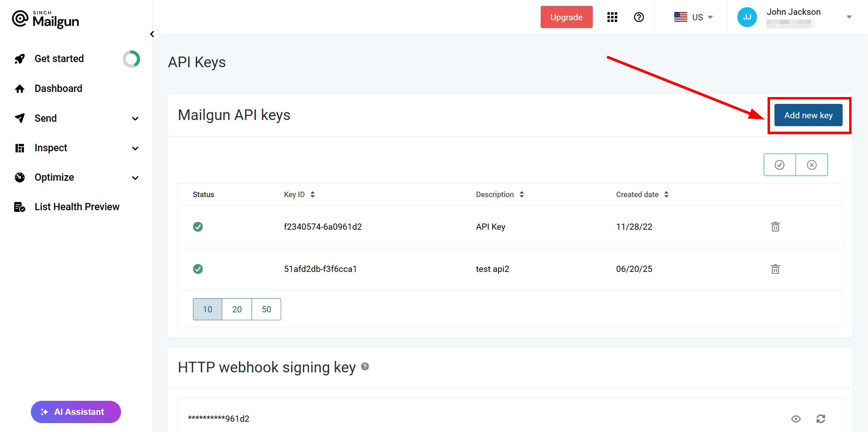Click the Dashboard home icon
This screenshot has width=868, height=432.
20,89
